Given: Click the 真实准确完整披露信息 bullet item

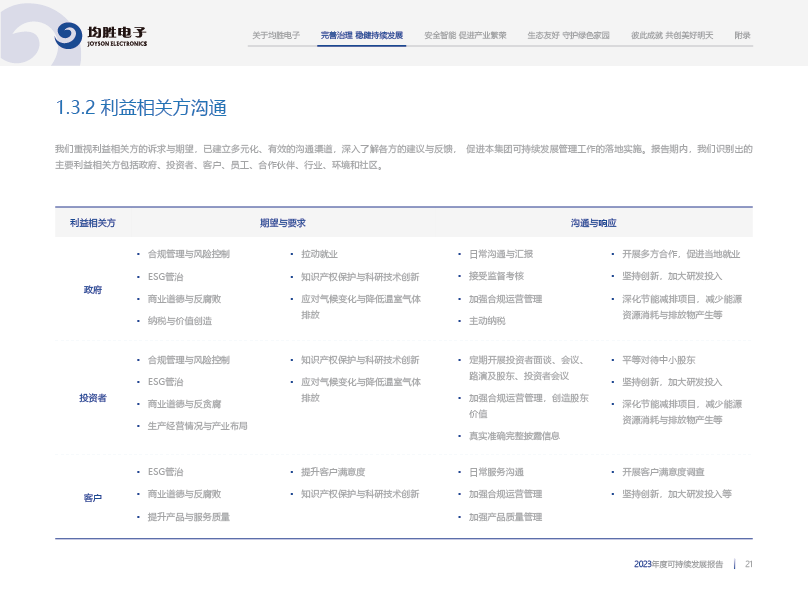Looking at the screenshot, I should [514, 435].
